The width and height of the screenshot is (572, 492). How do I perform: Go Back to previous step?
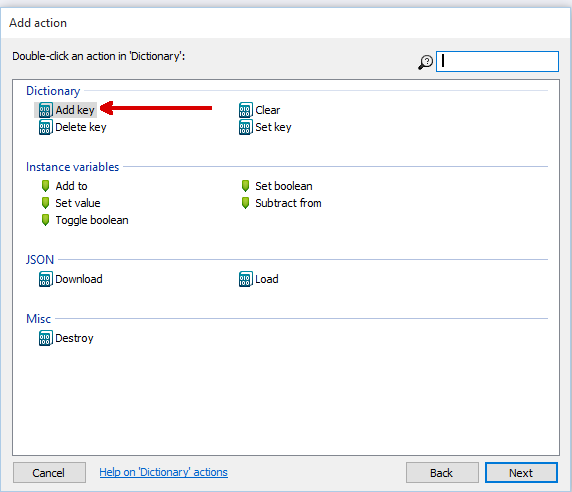pos(442,473)
